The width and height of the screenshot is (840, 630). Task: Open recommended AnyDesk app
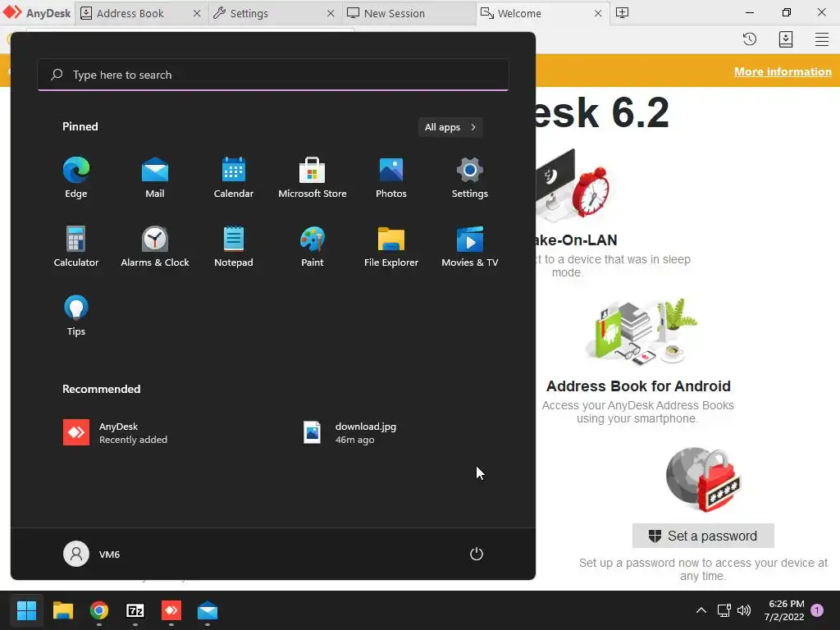click(115, 433)
